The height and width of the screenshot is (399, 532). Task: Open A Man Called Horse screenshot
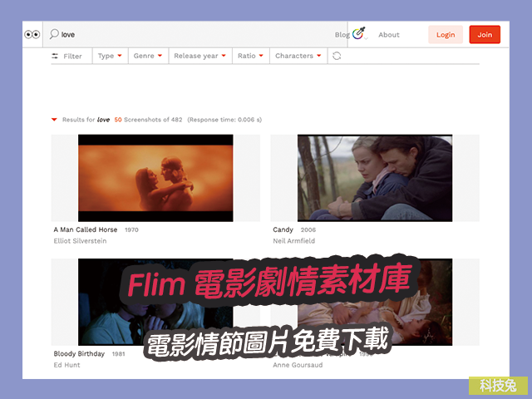[155, 178]
